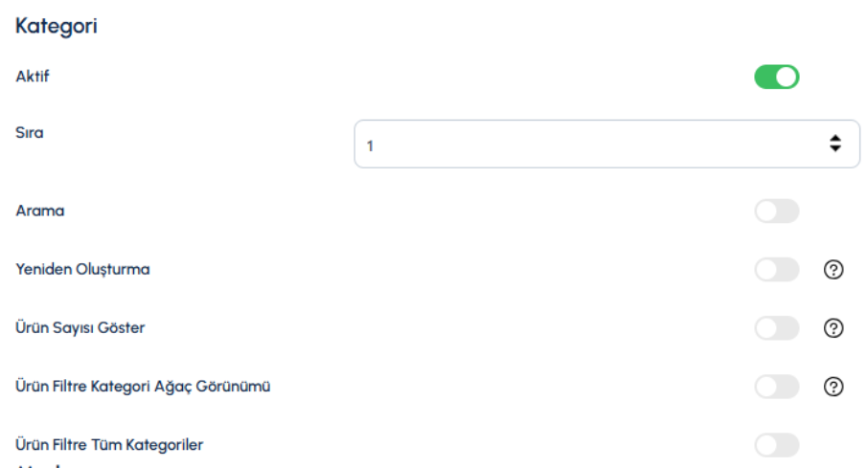868x468 pixels.
Task: Click the Ürün Sayısı Göster label
Action: pyautogui.click(x=80, y=328)
